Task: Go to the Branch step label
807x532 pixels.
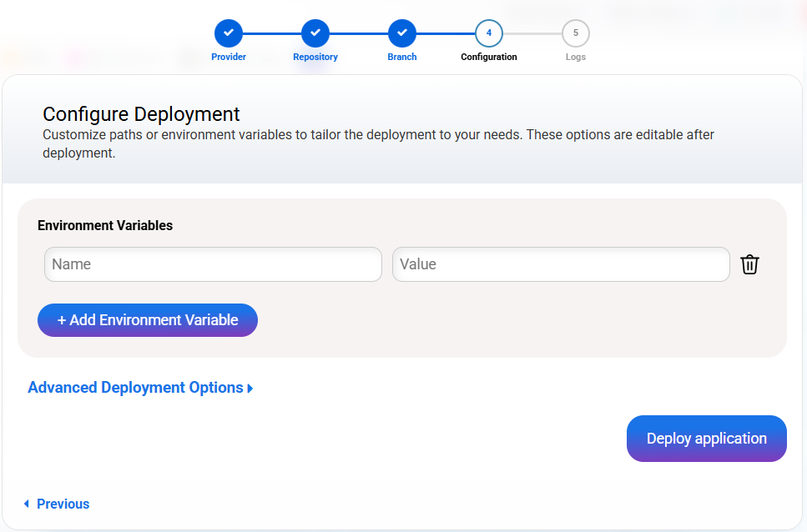Action: click(402, 57)
